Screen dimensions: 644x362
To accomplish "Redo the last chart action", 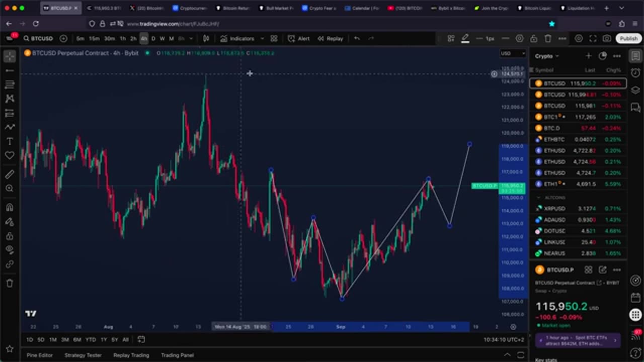I will coord(371,39).
